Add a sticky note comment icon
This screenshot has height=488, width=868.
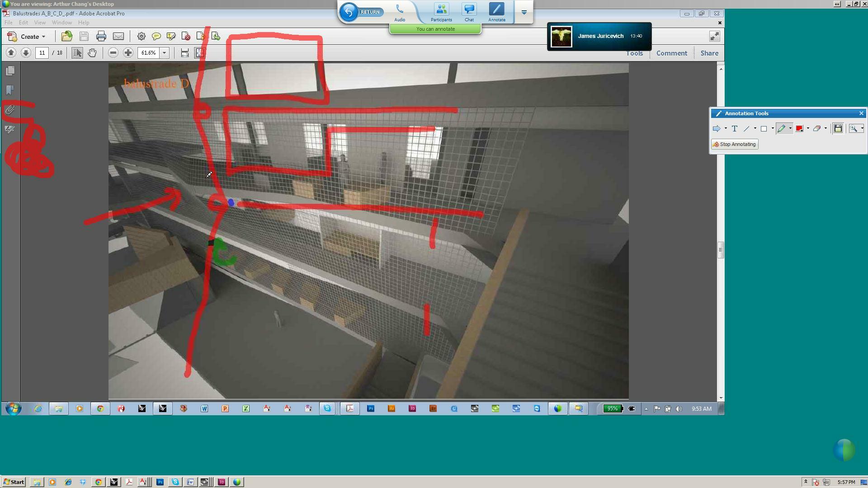point(156,37)
